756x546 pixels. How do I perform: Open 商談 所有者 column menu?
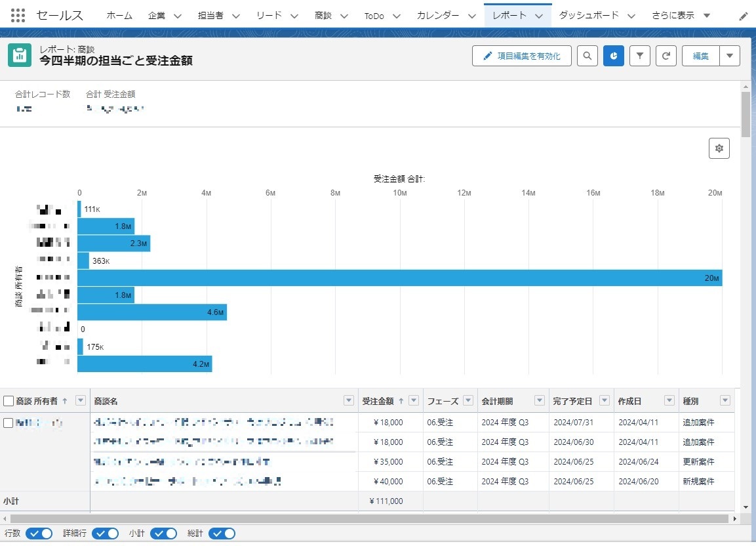tap(81, 400)
